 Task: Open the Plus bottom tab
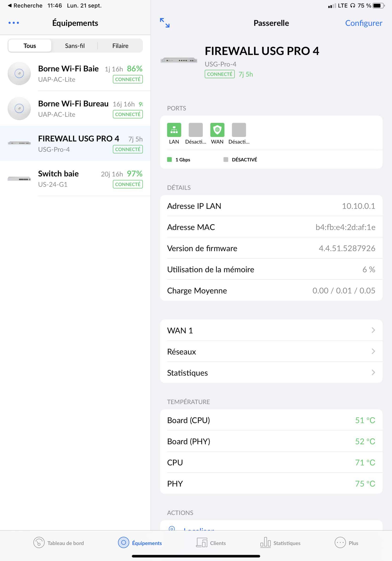pyautogui.click(x=347, y=543)
